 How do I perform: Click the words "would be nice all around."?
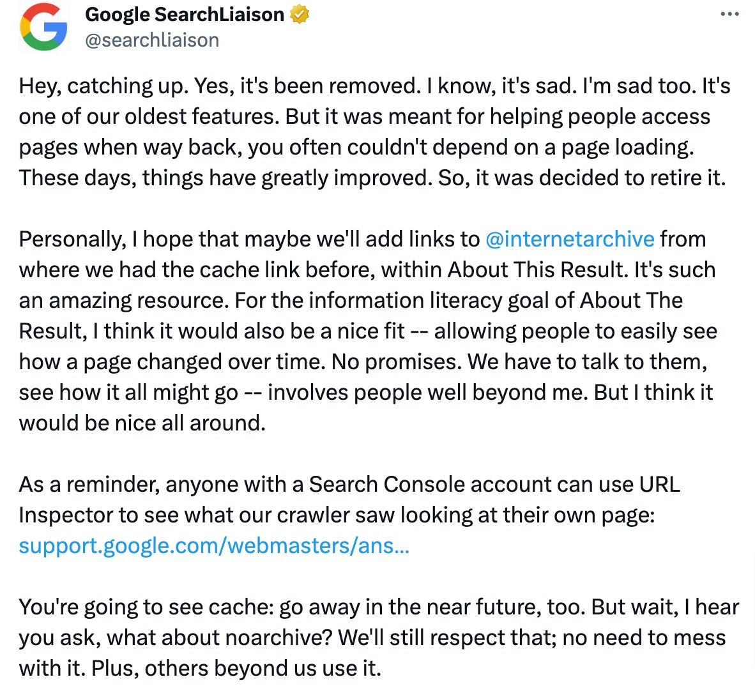(142, 423)
